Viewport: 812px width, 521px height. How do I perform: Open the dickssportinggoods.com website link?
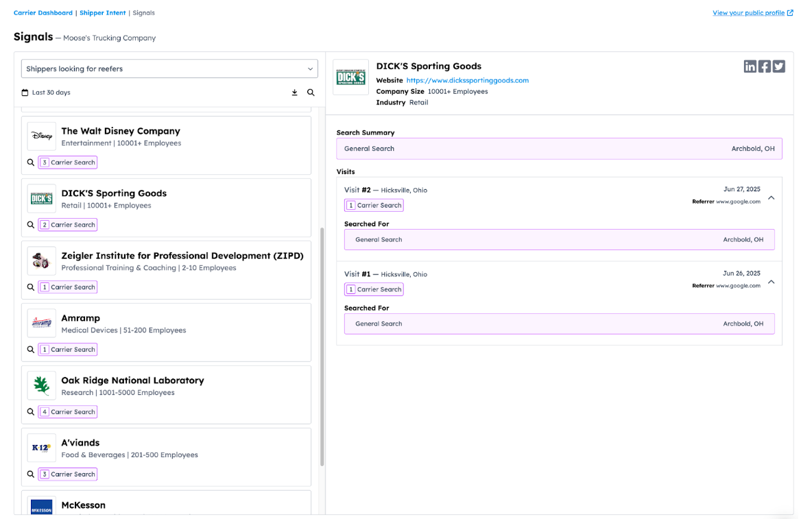(468, 81)
